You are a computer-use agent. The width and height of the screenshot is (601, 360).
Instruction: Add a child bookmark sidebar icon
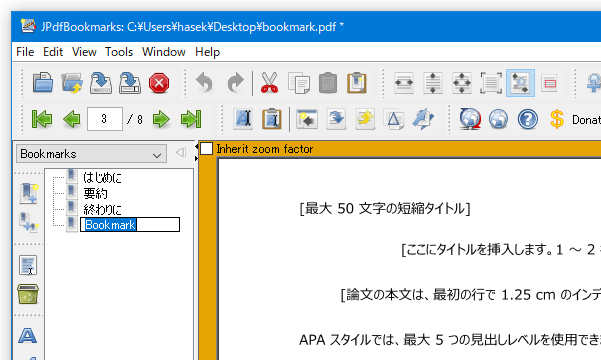pos(28,222)
